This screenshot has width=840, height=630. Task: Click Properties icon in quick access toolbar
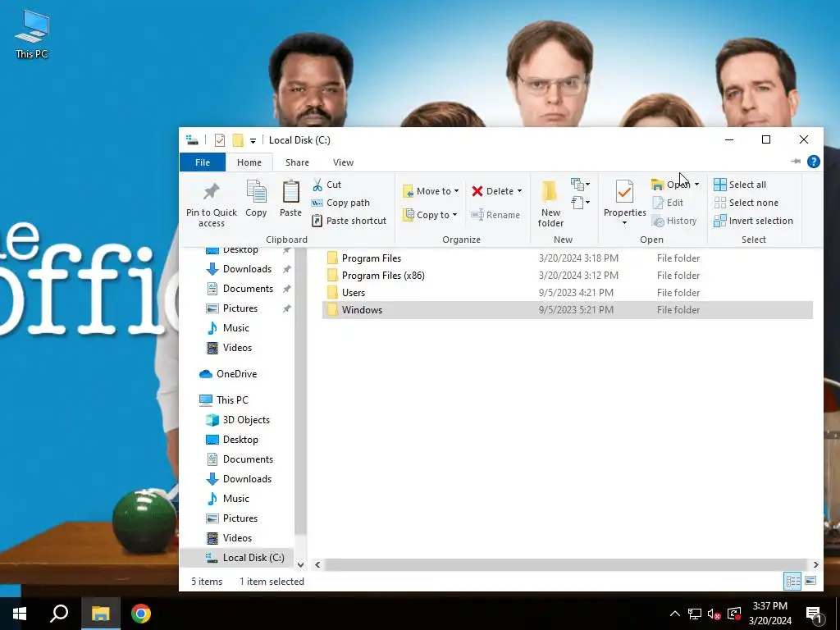click(x=220, y=140)
